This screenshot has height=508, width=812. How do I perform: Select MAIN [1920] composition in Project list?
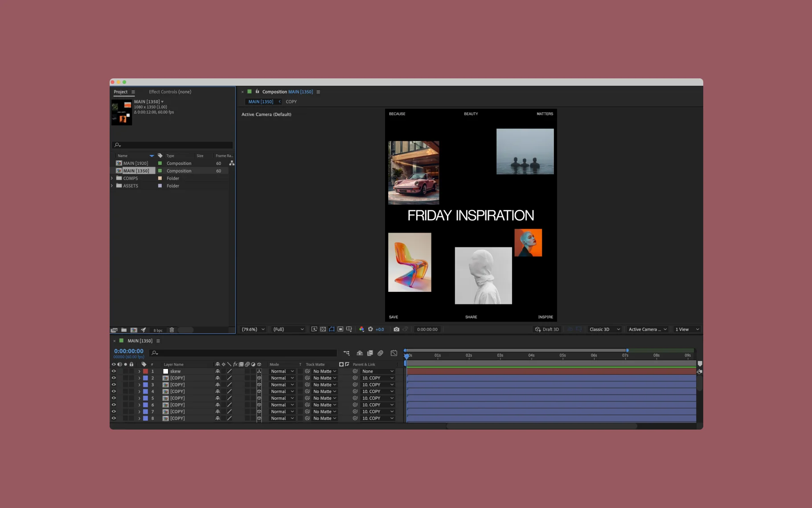click(135, 164)
